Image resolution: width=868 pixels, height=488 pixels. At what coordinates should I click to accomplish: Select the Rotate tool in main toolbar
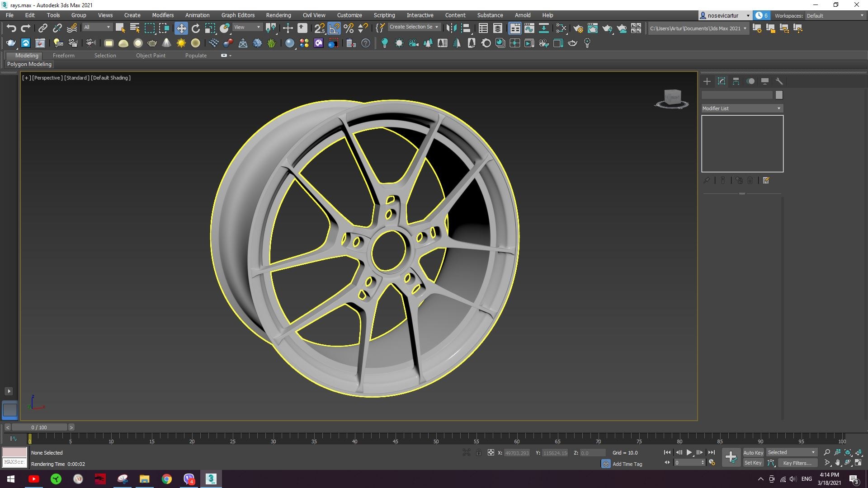pyautogui.click(x=195, y=28)
